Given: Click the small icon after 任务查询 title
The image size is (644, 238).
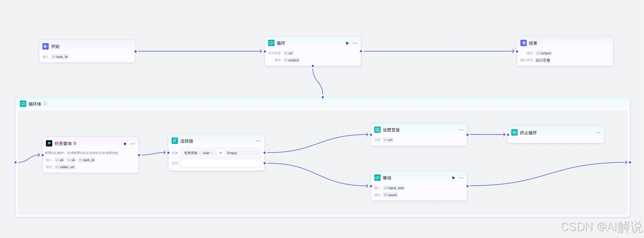Looking at the screenshot, I should (x=75, y=143).
